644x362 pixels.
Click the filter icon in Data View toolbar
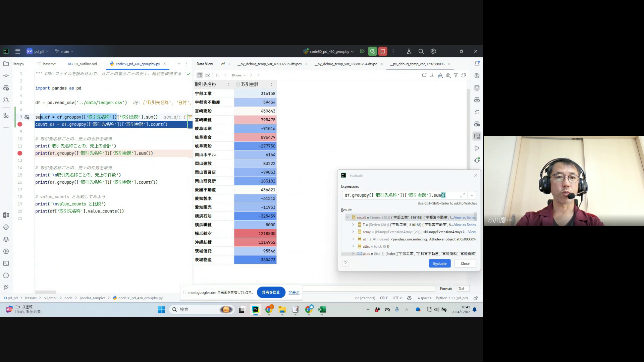tap(456, 75)
